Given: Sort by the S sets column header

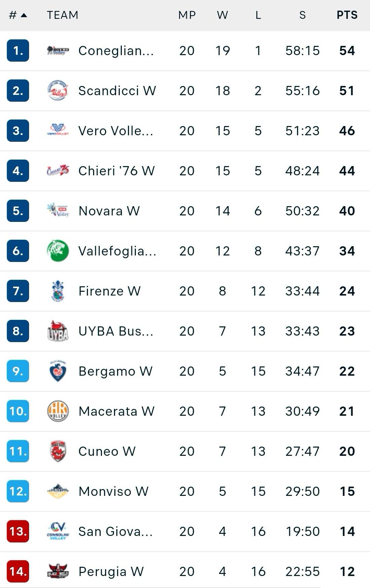Looking at the screenshot, I should pyautogui.click(x=303, y=15).
